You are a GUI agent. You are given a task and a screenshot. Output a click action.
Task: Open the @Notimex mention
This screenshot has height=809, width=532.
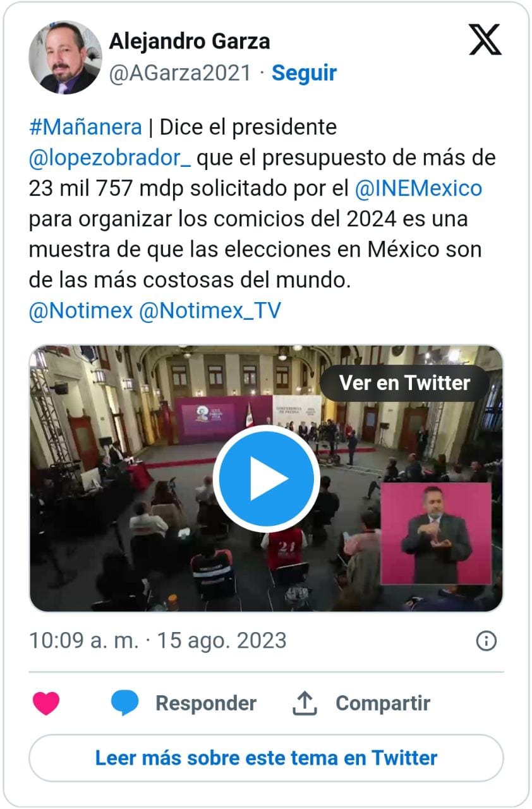point(81,311)
